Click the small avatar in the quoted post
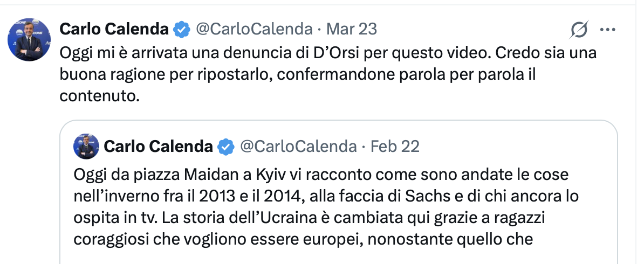The image size is (644, 264). pos(86,146)
